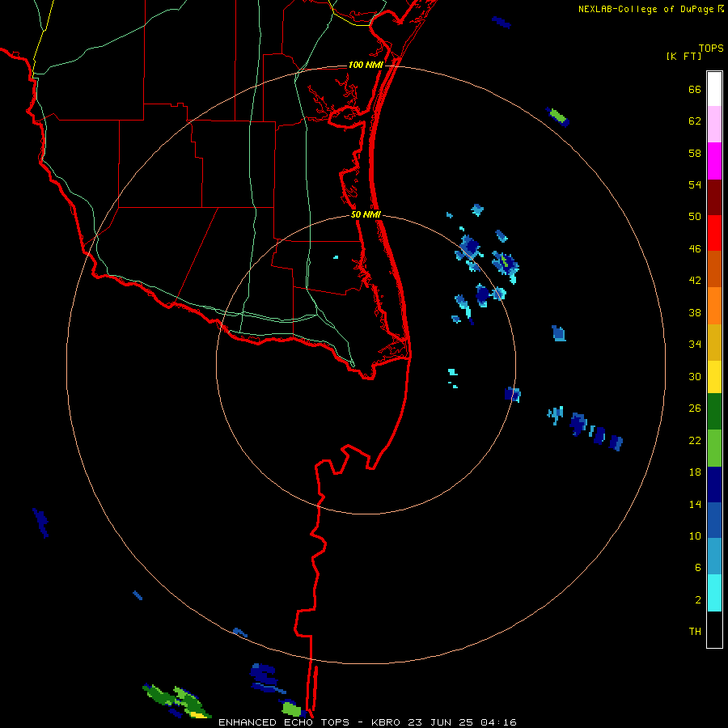
Task: Click the legend value 42
Action: point(695,281)
